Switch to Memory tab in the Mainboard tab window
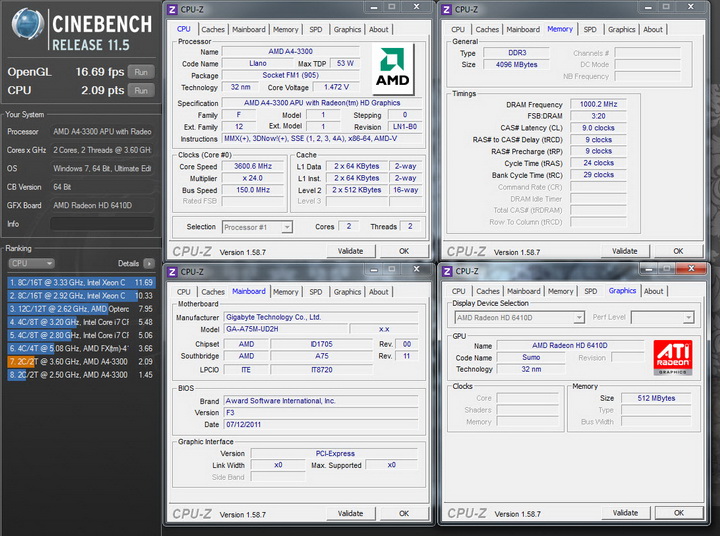The height and width of the screenshot is (536, 720). click(286, 292)
